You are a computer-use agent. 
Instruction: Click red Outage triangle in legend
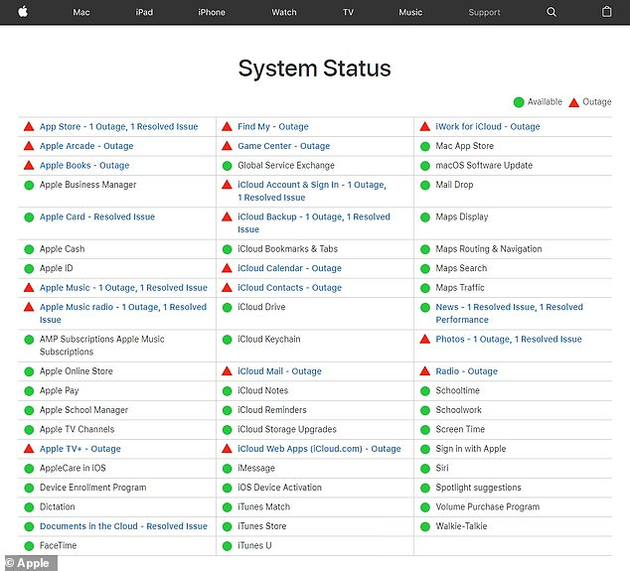coord(574,102)
